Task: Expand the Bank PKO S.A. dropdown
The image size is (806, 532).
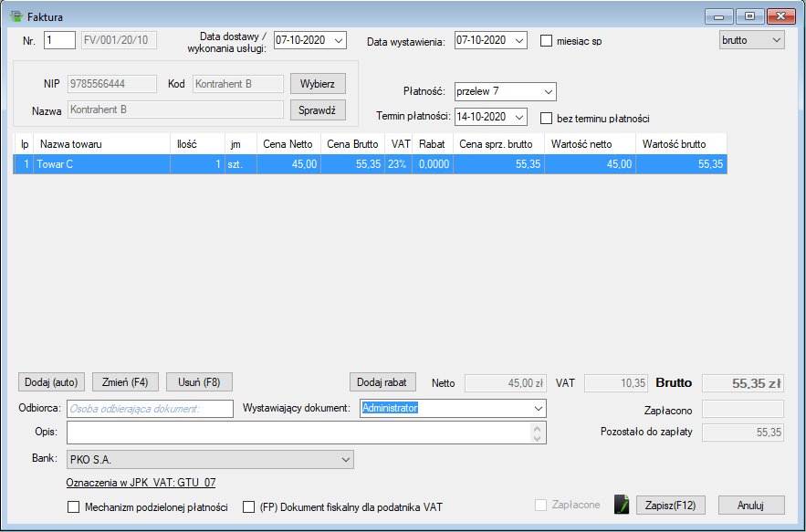Action: (345, 459)
